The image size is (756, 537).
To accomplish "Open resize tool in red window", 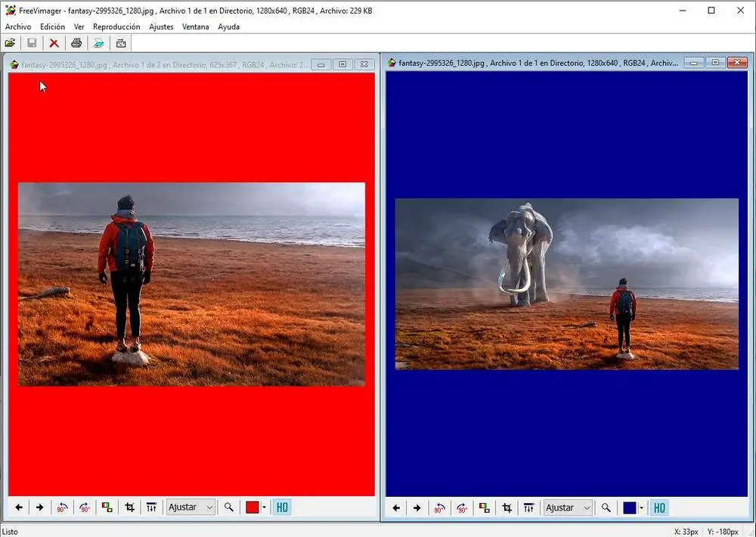I will 107,507.
